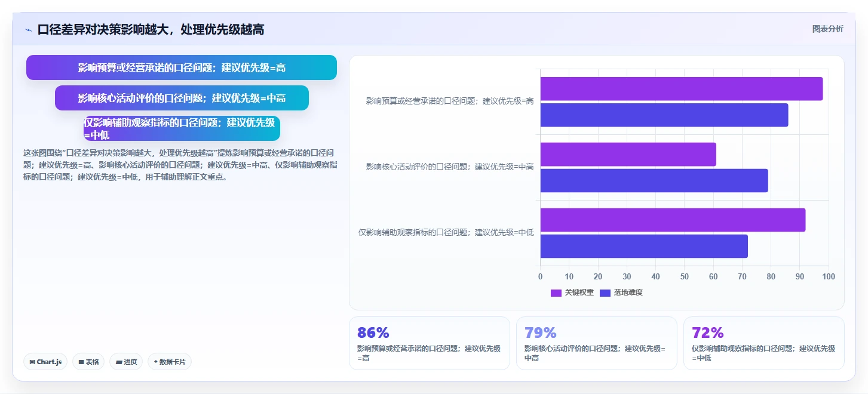This screenshot has height=394, width=868.
Task: Click the 落地难度 bar for 优先级=中高
Action: pos(654,180)
